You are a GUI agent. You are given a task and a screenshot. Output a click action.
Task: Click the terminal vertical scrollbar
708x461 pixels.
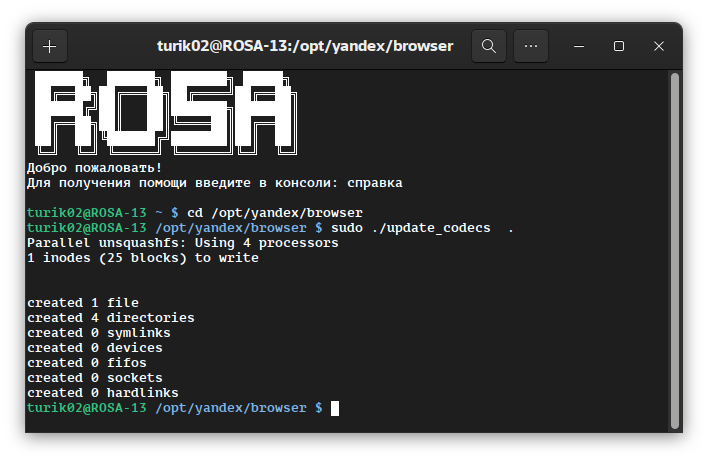(x=675, y=251)
